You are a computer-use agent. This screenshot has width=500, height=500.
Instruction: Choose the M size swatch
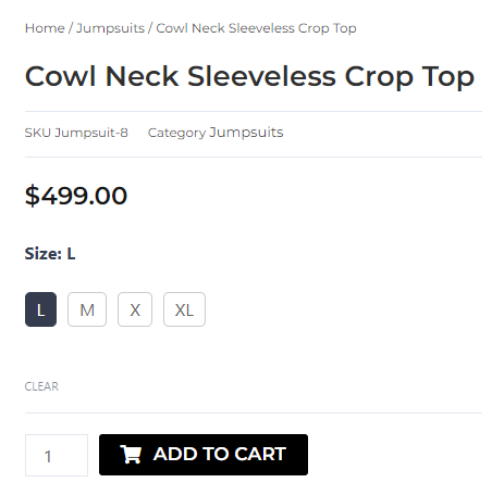(87, 309)
